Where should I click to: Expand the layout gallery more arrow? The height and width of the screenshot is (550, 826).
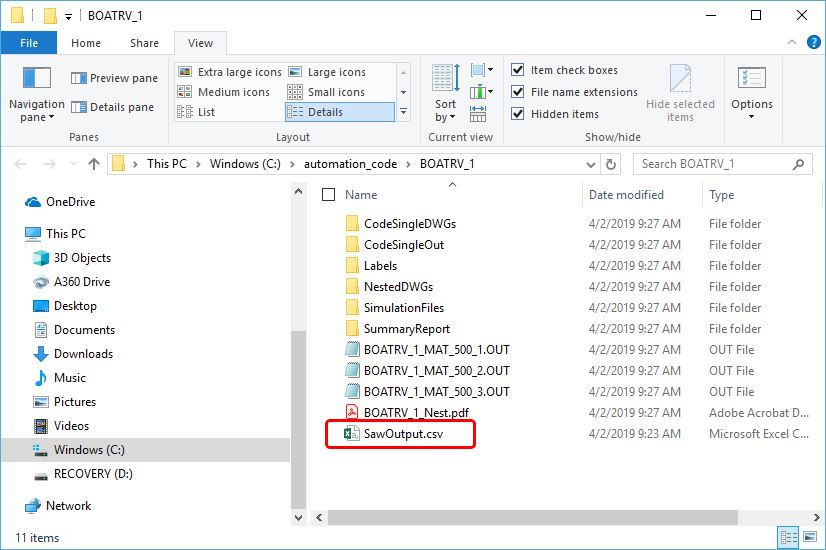(x=403, y=112)
